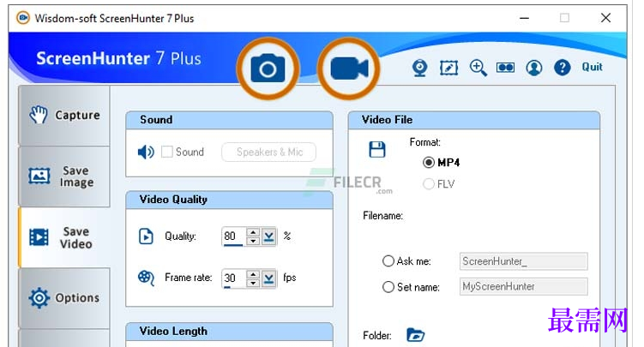Select the MP4 format radio button
This screenshot has height=347, width=644.
429,163
